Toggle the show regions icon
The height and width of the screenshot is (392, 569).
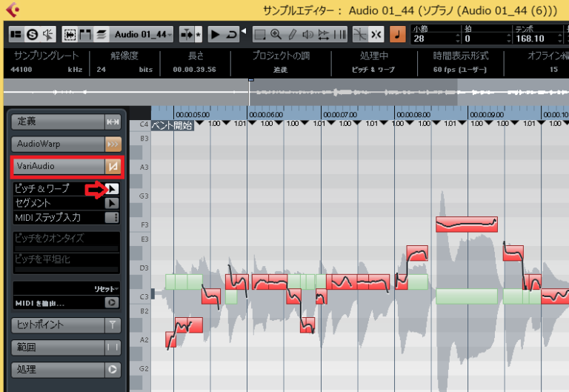(85, 35)
